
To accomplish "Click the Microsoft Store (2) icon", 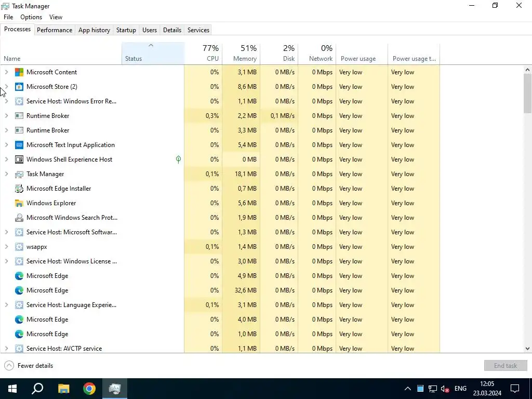I will [19, 87].
